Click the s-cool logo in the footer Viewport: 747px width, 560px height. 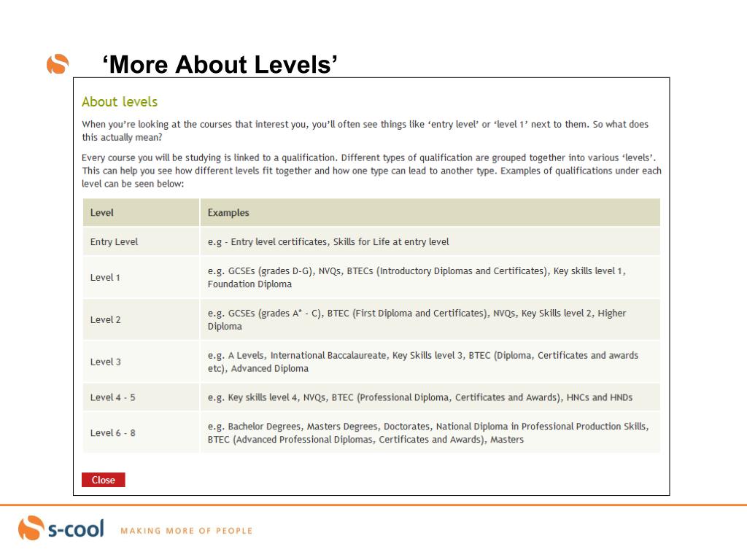click(x=61, y=528)
